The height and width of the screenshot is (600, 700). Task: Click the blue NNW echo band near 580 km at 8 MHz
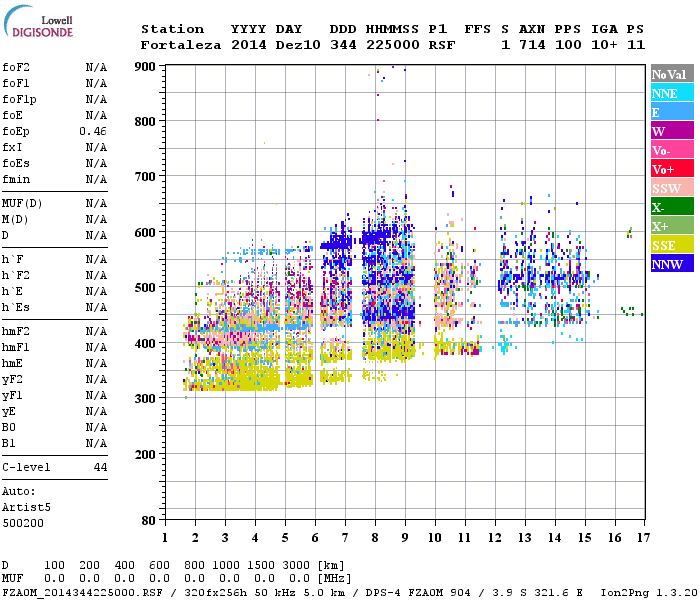pos(376,237)
